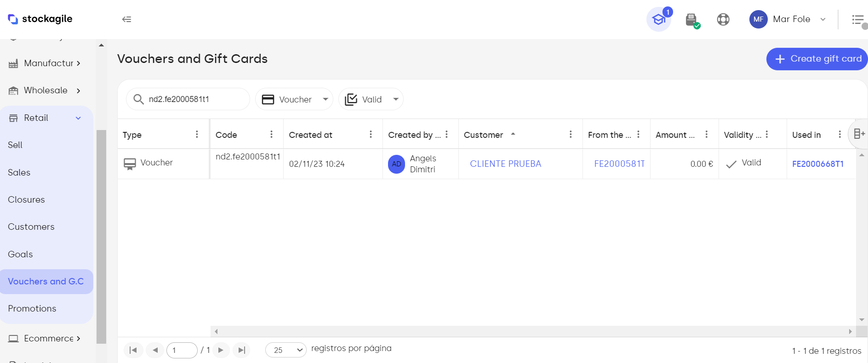868x363 pixels.
Task: Open Customers in the Retail menu
Action: coord(31,227)
